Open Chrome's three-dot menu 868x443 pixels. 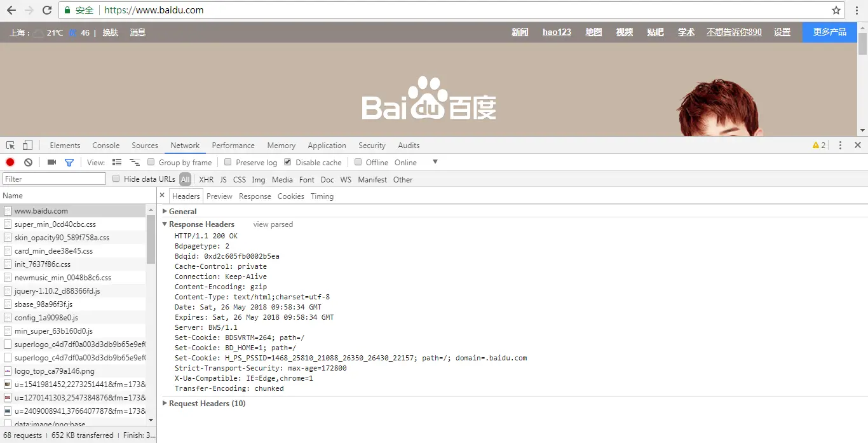[857, 10]
